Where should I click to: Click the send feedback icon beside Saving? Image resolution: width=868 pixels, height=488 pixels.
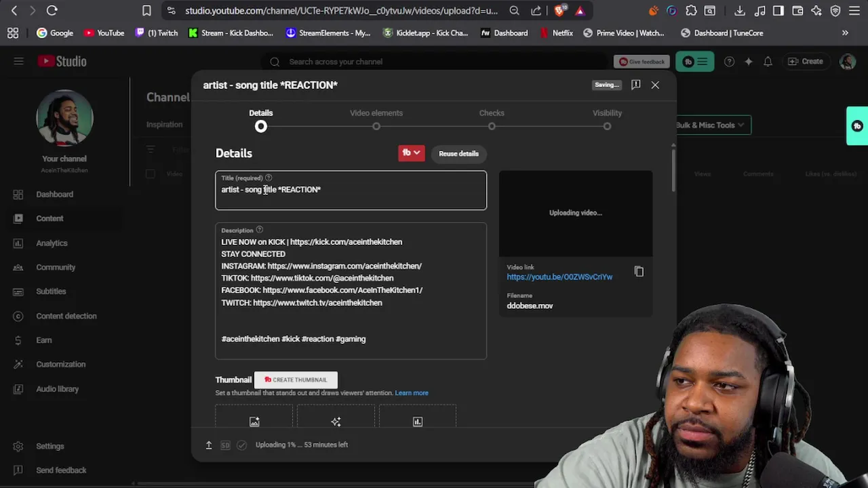click(x=635, y=85)
